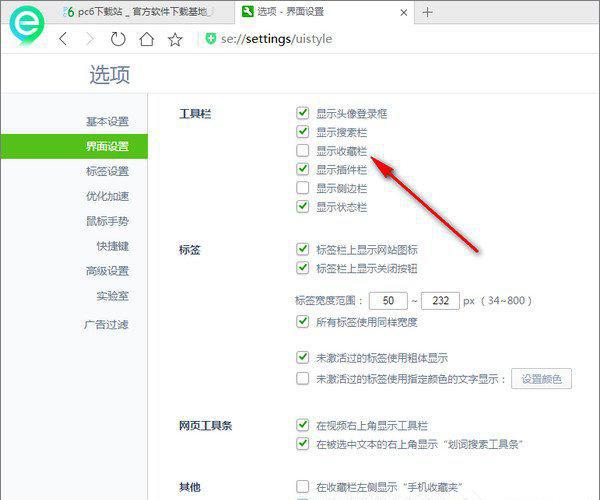This screenshot has height=500, width=600.
Task: Open 快捷键 in the sidebar
Action: [112, 246]
